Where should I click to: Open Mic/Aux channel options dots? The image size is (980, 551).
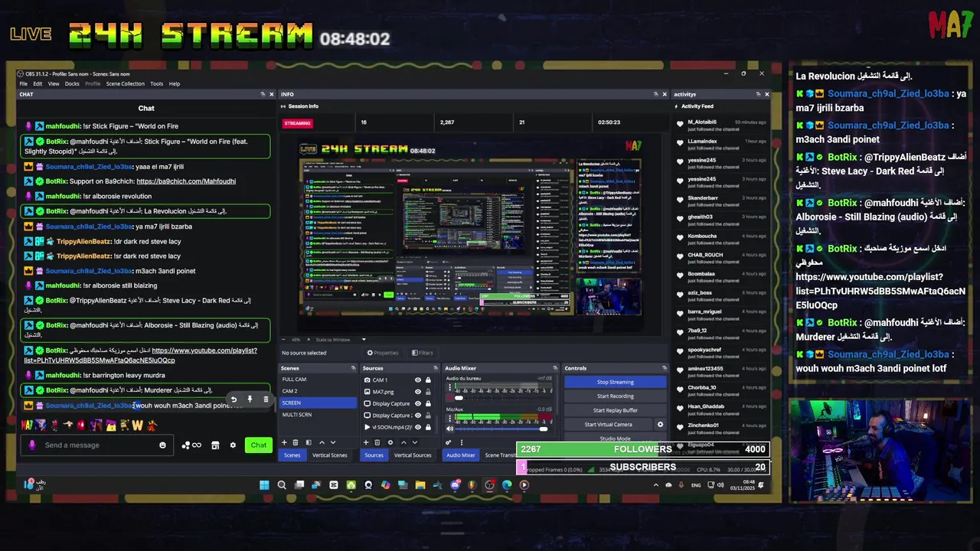point(449,417)
